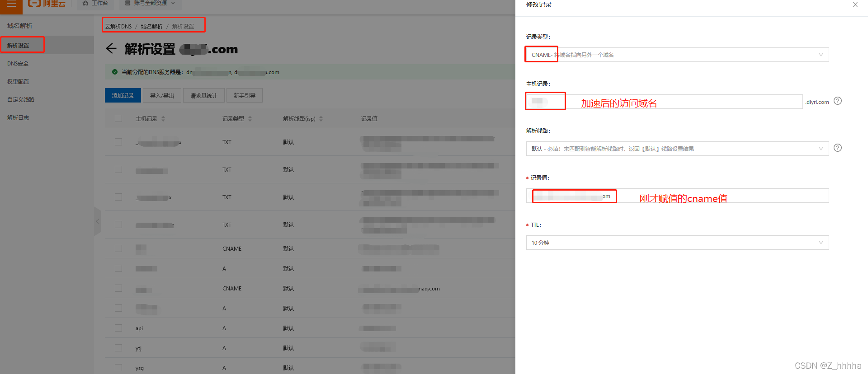Open help icon next to 主机记录 field
Viewport: 868px width, 374px height.
coord(838,101)
